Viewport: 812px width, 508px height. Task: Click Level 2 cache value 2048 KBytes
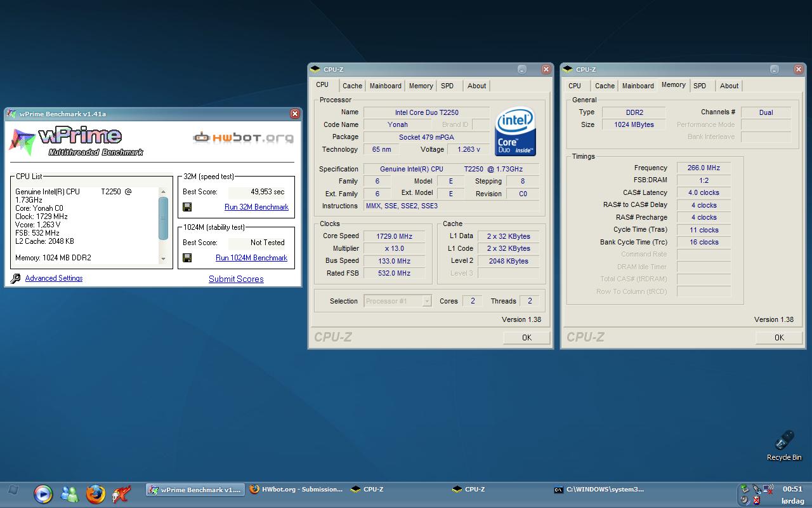click(509, 261)
